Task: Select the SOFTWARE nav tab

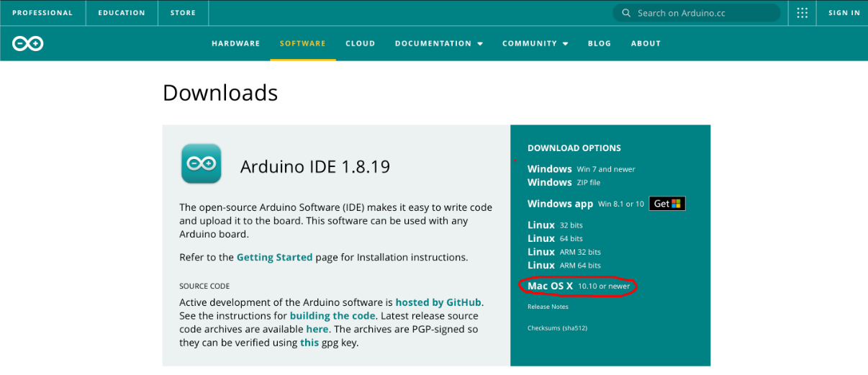Action: (303, 43)
